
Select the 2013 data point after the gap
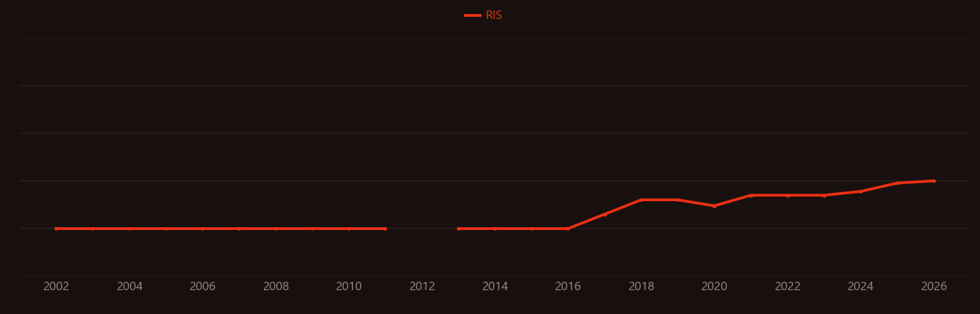(x=458, y=228)
